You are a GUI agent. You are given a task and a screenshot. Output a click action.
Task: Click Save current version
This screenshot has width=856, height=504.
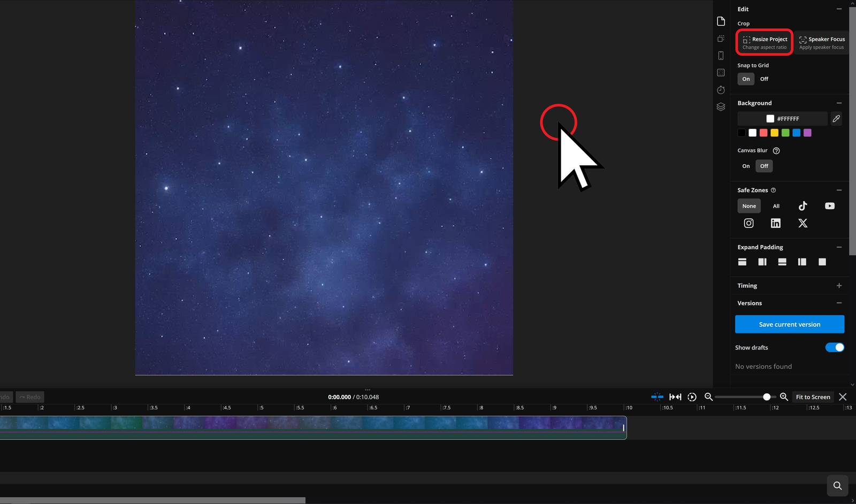[x=789, y=324]
